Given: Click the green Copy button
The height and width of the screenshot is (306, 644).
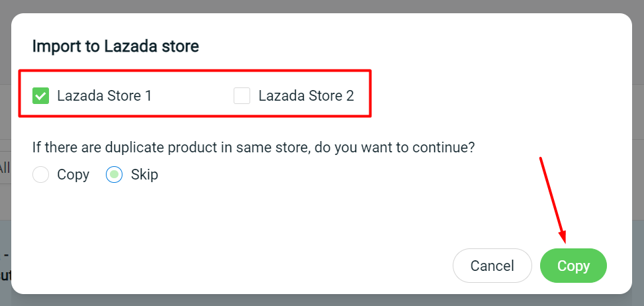Looking at the screenshot, I should pos(573,266).
